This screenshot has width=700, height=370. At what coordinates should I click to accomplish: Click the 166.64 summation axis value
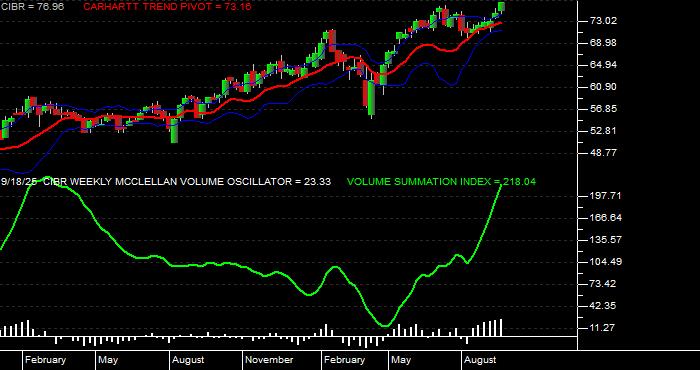(605, 218)
